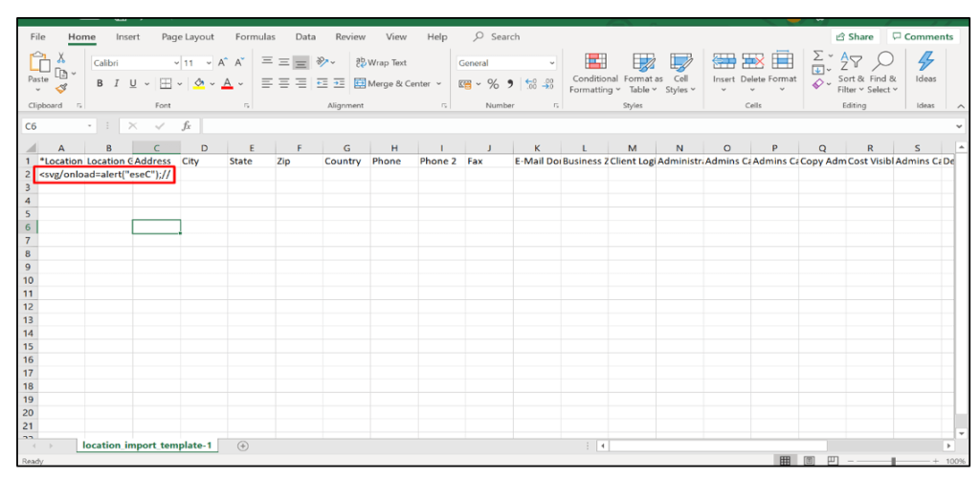Click the formula bar input
Viewport: 980px width, 479px height.
(x=578, y=126)
